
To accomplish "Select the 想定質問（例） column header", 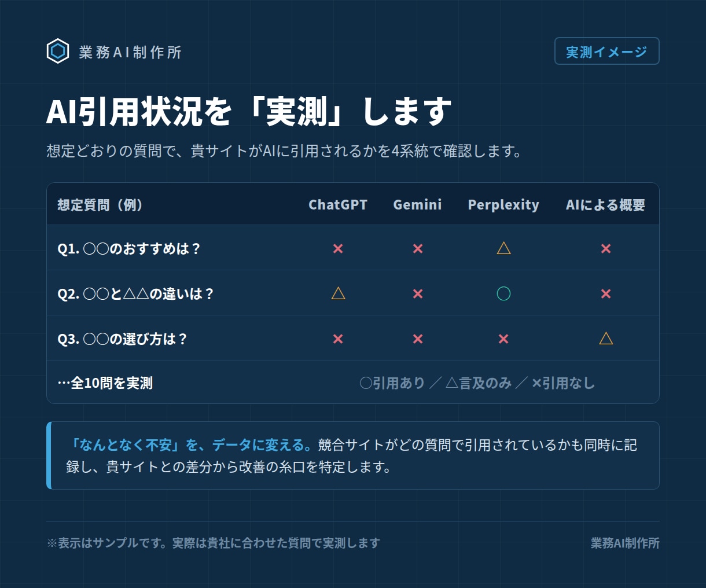I will click(100, 205).
